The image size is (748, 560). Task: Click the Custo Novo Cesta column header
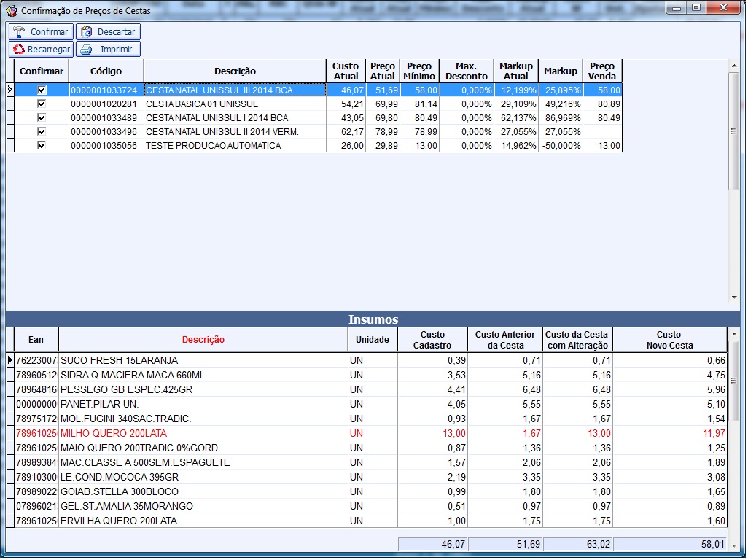click(669, 340)
